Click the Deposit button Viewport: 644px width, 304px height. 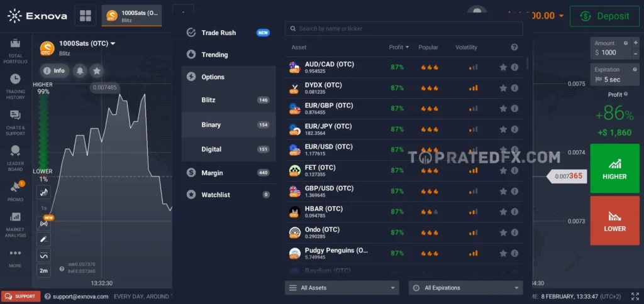coord(604,16)
